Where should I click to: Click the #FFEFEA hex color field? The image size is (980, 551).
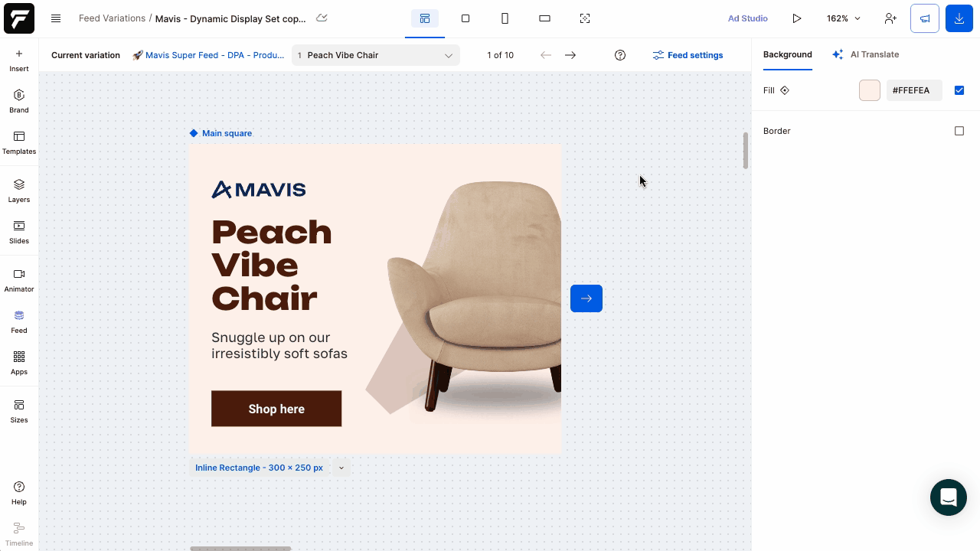[914, 90]
